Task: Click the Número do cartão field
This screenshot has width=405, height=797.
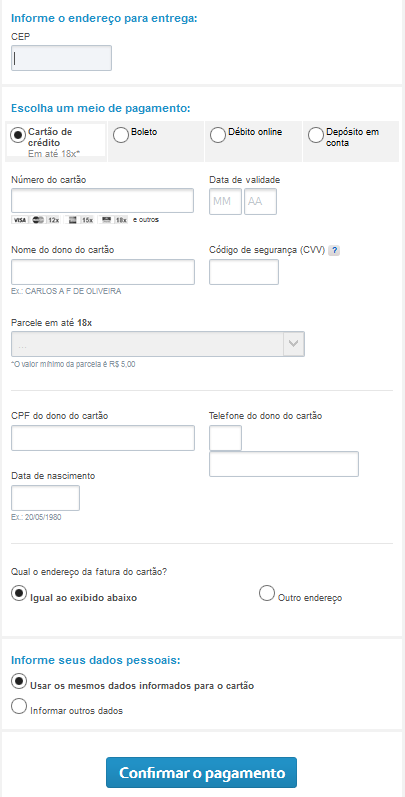Action: 103,200
